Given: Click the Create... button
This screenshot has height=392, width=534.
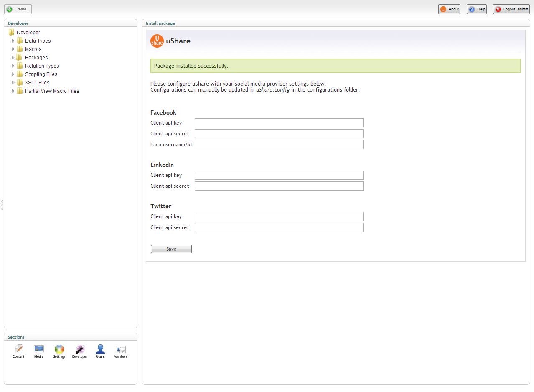Looking at the screenshot, I should (x=18, y=9).
